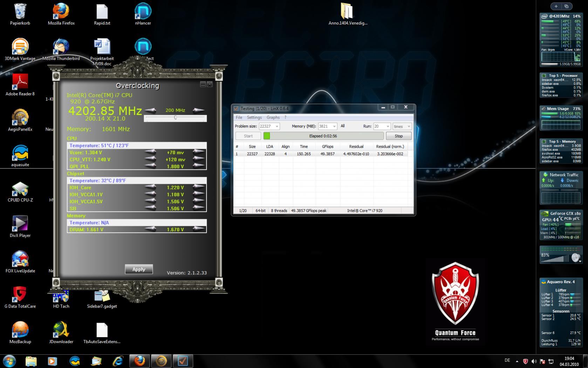The image size is (588, 368).
Task: Increase IOH_VCCA1.1V voltage
Action: 199,194
